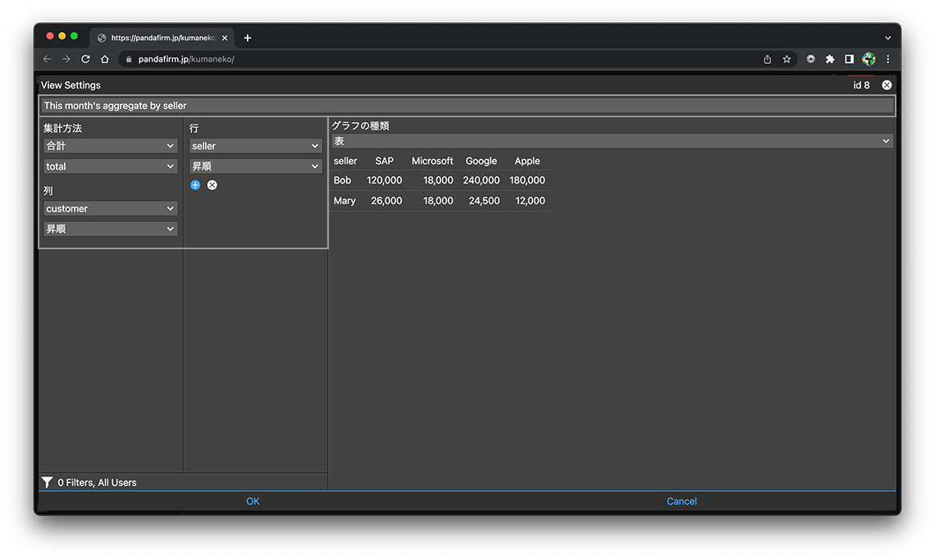The width and height of the screenshot is (935, 560).
Task: Open a new browser tab
Action: 248,38
